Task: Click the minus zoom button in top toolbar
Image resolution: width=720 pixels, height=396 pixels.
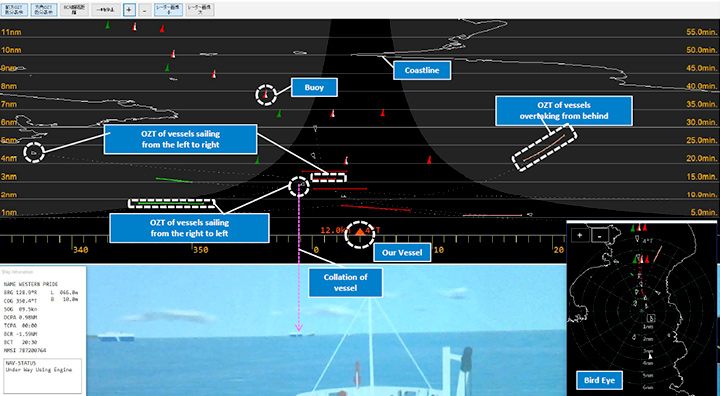Action: tap(144, 10)
